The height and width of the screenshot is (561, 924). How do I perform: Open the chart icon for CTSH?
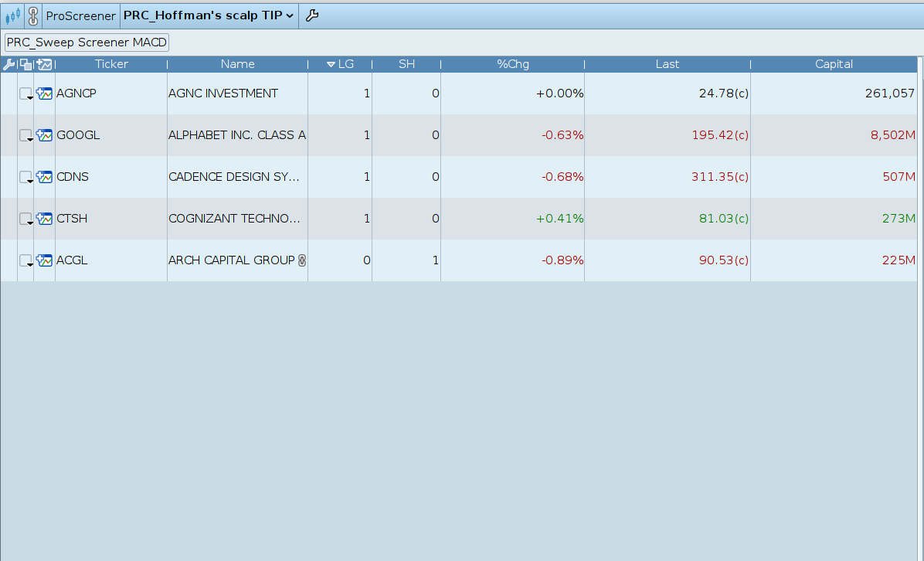[x=44, y=219]
